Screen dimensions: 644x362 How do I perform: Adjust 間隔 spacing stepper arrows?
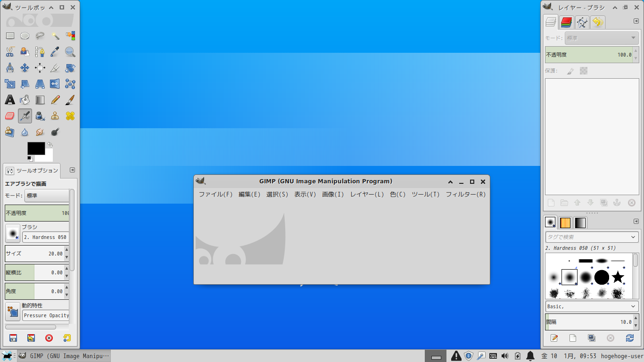point(636,322)
